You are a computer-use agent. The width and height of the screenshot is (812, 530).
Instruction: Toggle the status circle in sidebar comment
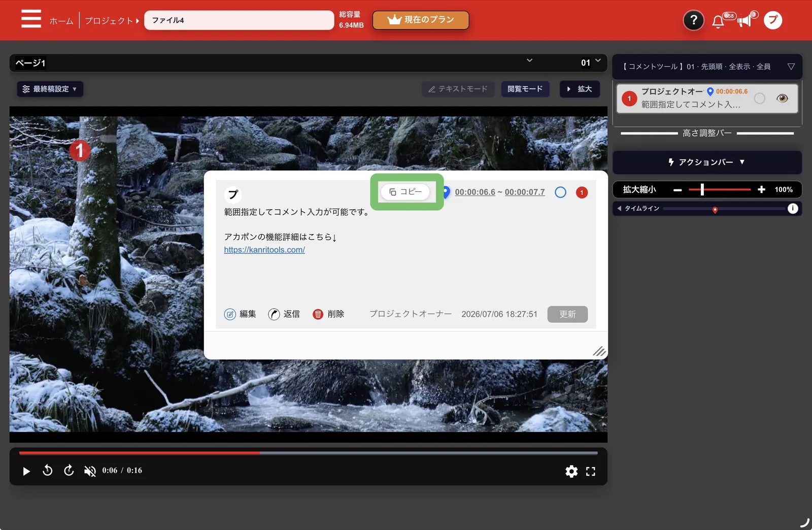pyautogui.click(x=759, y=98)
